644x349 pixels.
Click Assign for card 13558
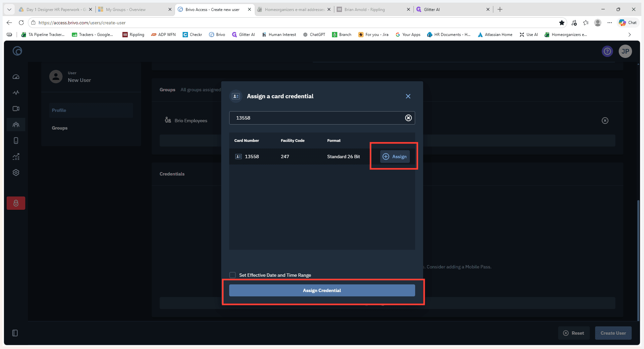[x=395, y=157]
